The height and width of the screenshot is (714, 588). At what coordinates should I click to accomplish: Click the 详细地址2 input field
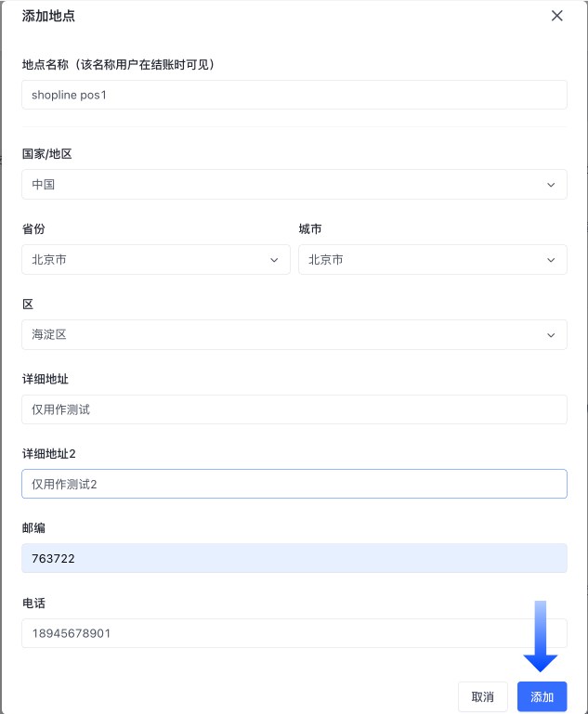point(294,484)
